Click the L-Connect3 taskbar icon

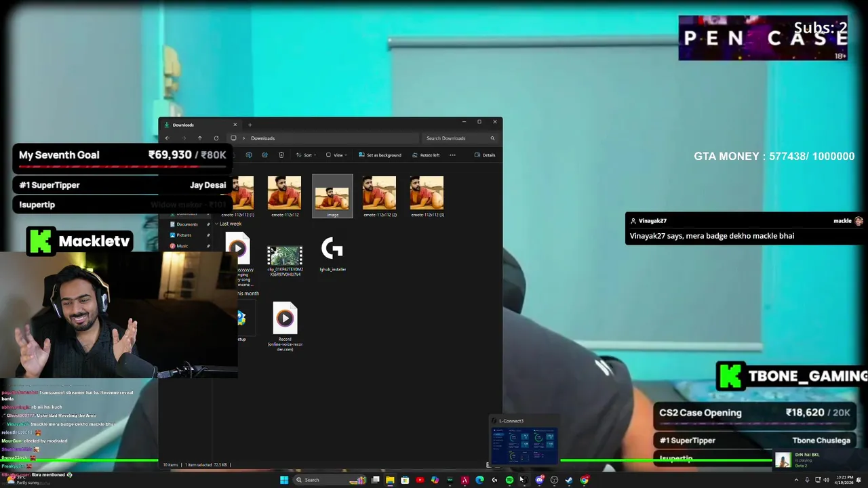[524, 480]
